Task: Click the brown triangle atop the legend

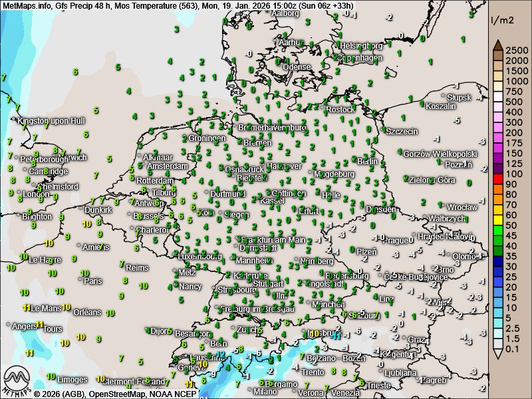Action: [497, 45]
